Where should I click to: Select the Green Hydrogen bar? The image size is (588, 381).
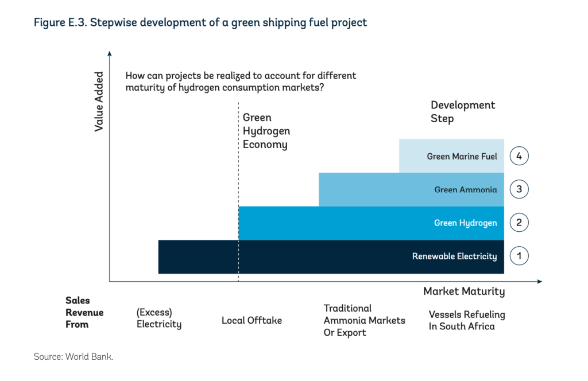coord(372,223)
